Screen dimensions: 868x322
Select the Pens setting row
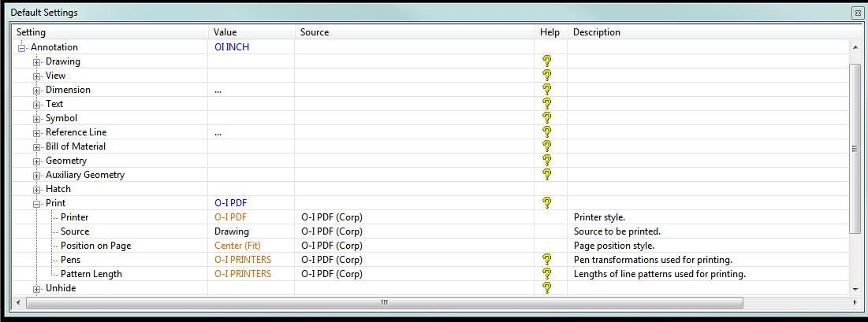[70, 260]
